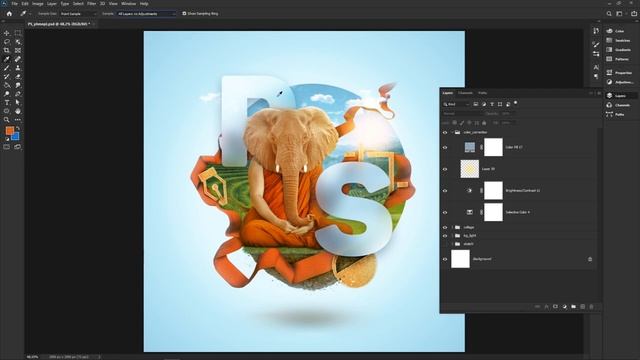Hide the color_correction group
640x360 pixels.
(445, 132)
